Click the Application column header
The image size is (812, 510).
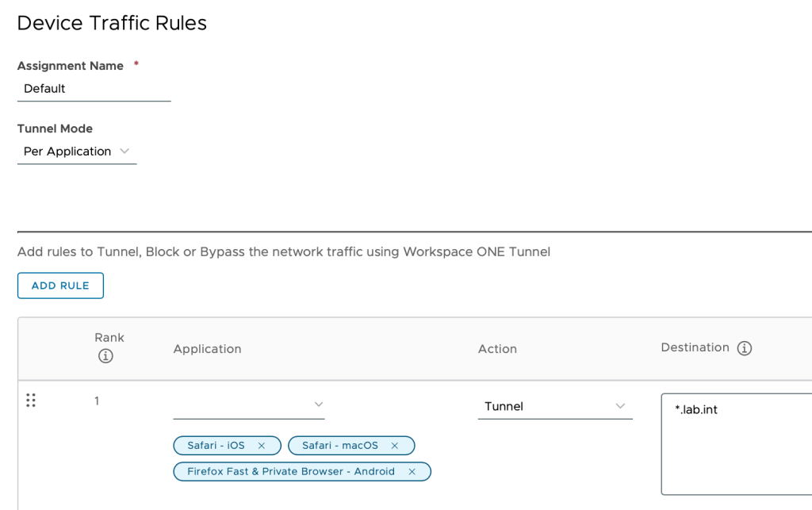207,349
